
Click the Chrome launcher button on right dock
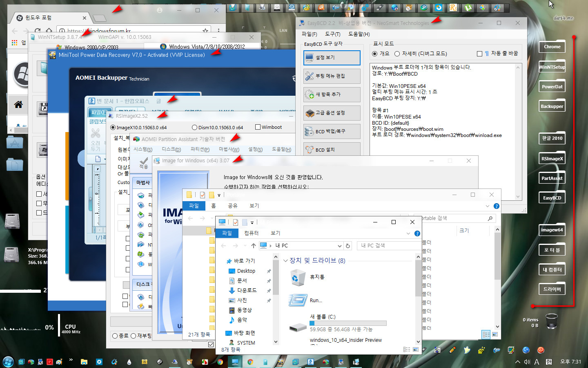point(552,47)
